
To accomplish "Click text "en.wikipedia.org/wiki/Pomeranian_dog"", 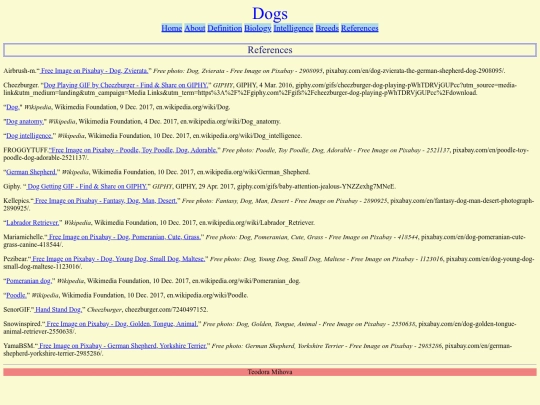I will pyautogui.click(x=246, y=281).
